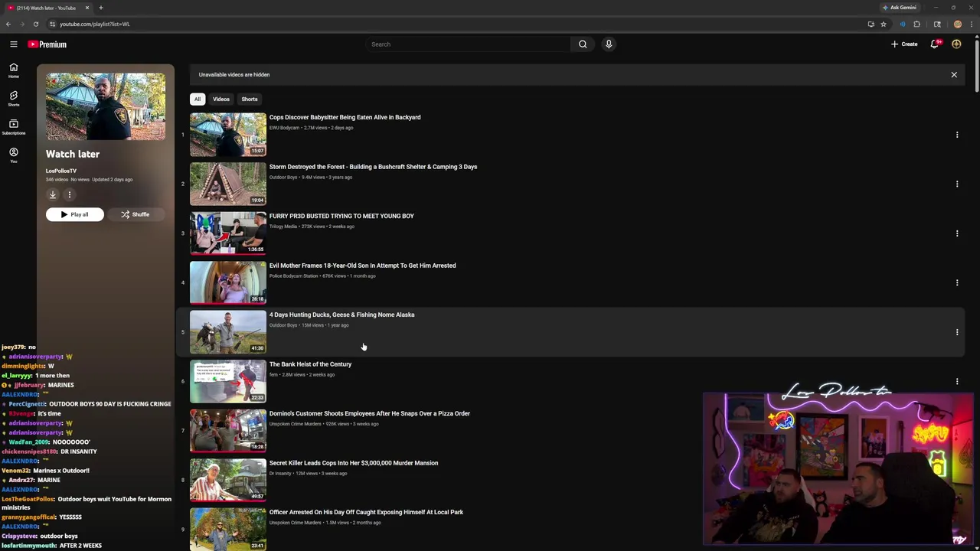
Task: Open Subscriptions in the mini sidebar
Action: (13, 127)
